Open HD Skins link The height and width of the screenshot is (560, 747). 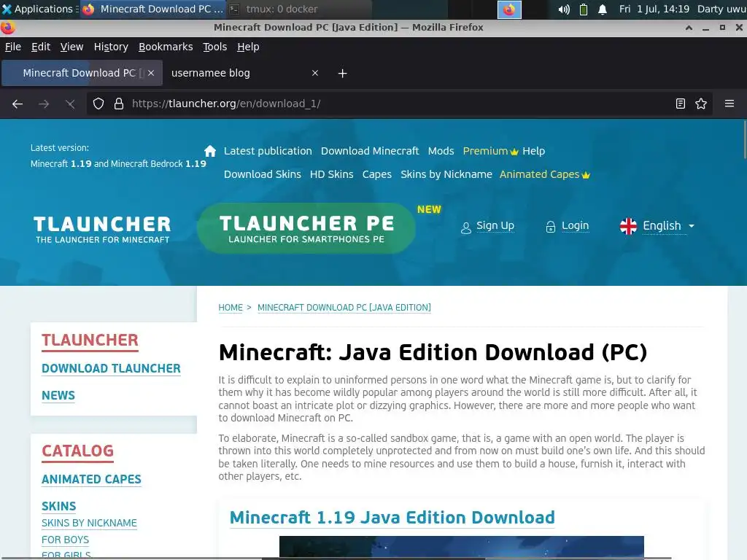(332, 174)
